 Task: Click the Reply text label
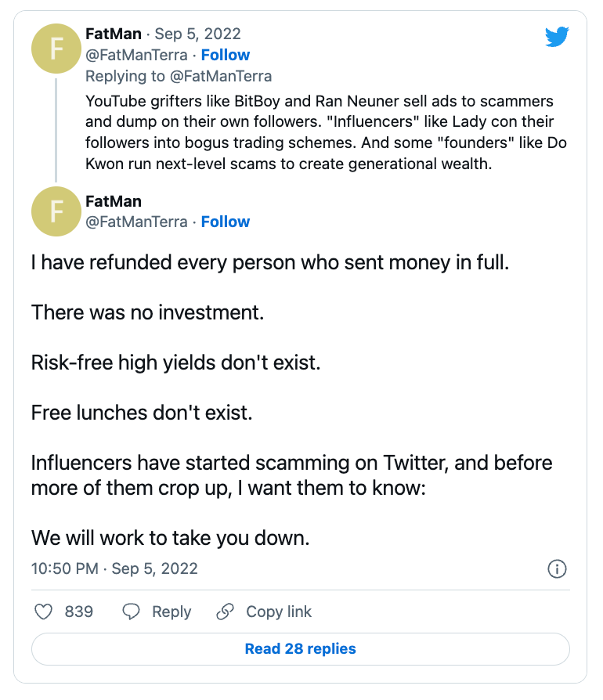point(172,612)
